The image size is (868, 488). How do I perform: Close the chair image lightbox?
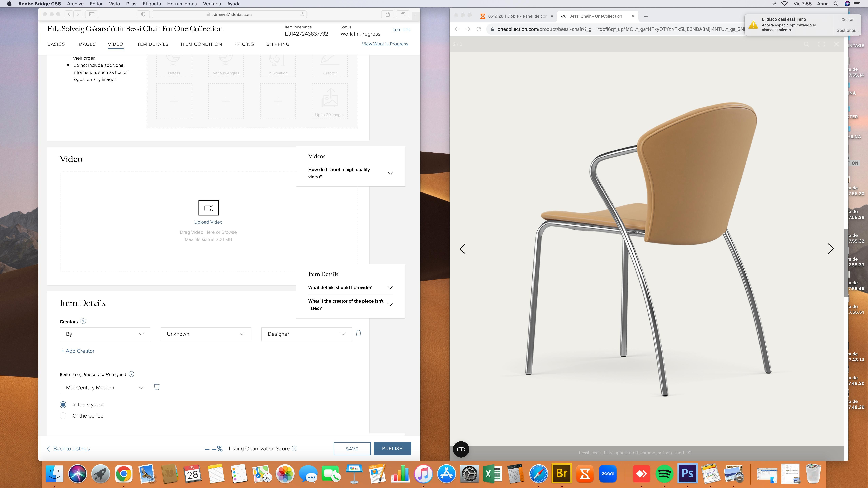pyautogui.click(x=836, y=44)
